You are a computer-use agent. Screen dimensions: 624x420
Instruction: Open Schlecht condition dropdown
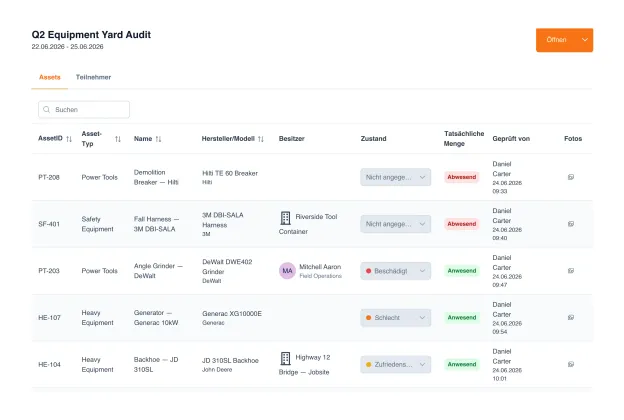[x=396, y=318]
